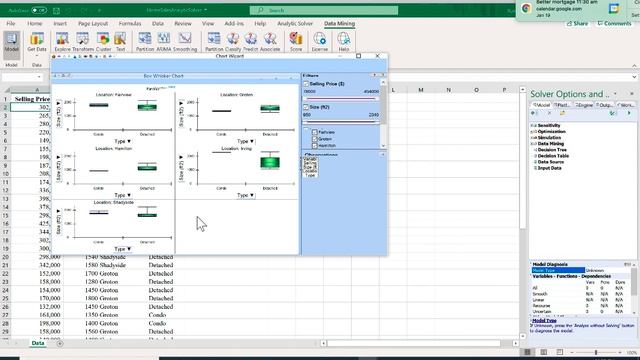This screenshot has height=360, width=640.
Task: Expand the Simulation tree node
Action: click(x=533, y=138)
